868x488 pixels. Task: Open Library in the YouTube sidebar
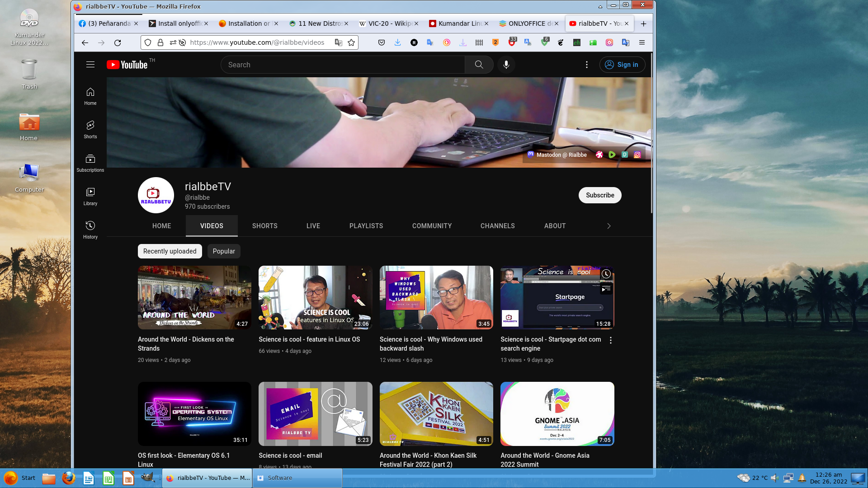pyautogui.click(x=90, y=197)
